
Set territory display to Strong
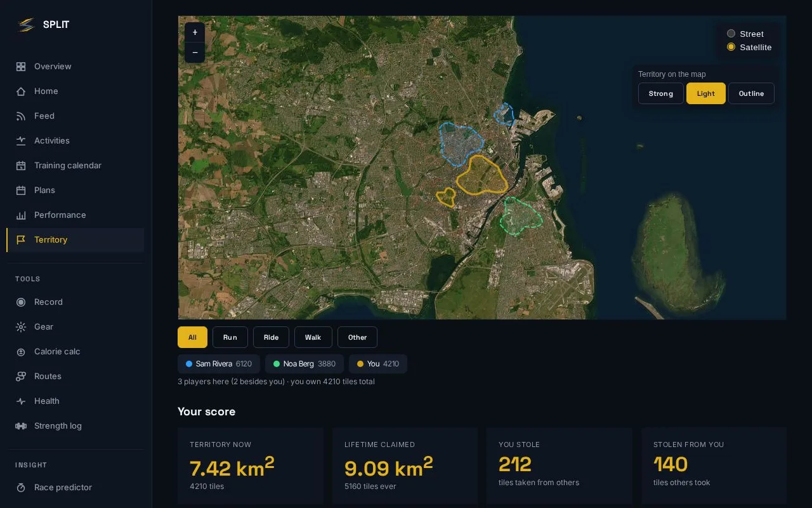click(x=660, y=93)
